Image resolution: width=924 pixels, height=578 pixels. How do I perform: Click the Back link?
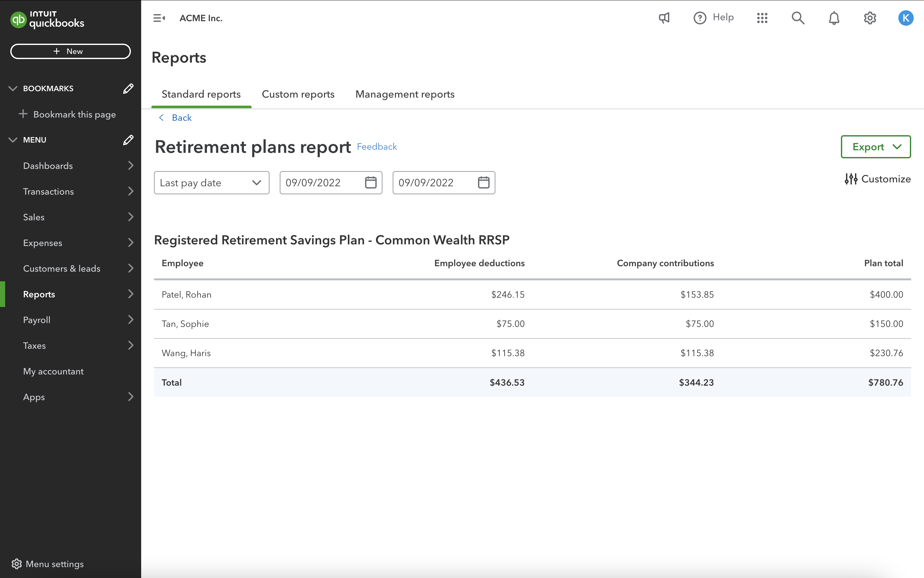(x=182, y=117)
